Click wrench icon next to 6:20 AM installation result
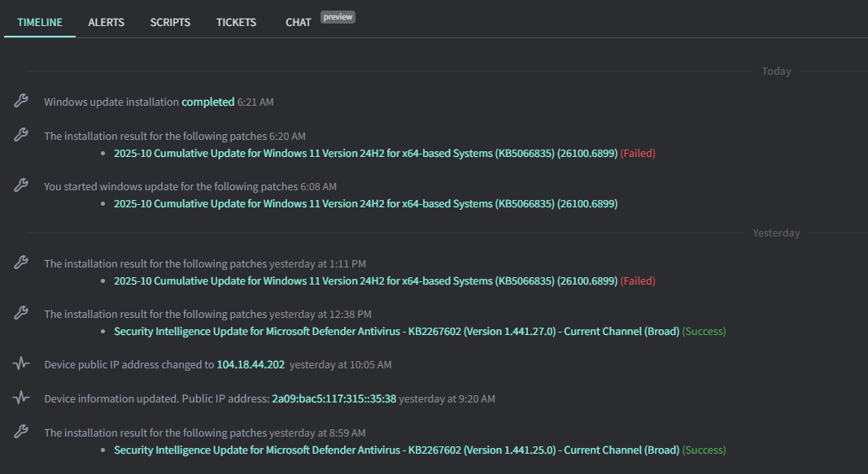 coord(21,135)
